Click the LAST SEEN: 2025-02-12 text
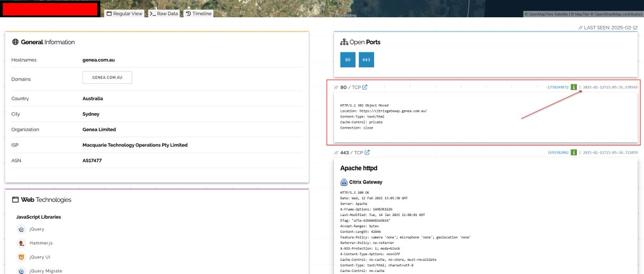Viewport: 644px width, 274px height. [608, 27]
